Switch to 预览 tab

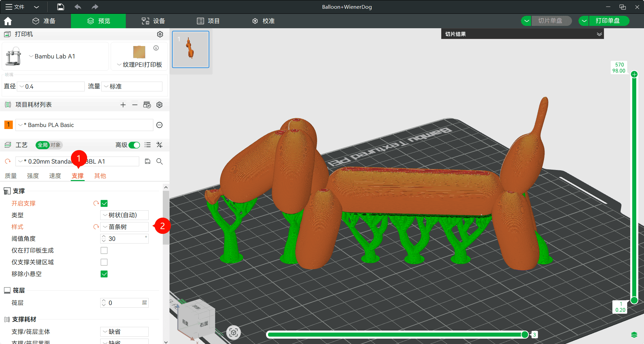pyautogui.click(x=99, y=21)
